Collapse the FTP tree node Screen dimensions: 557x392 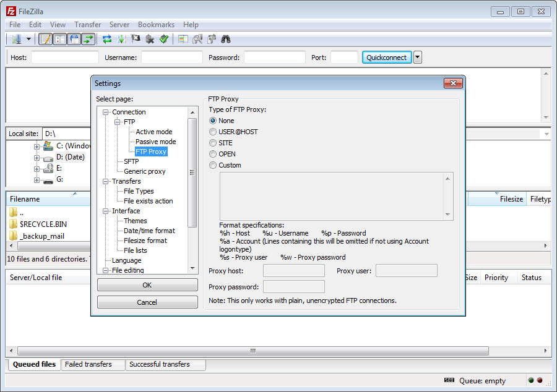(117, 122)
